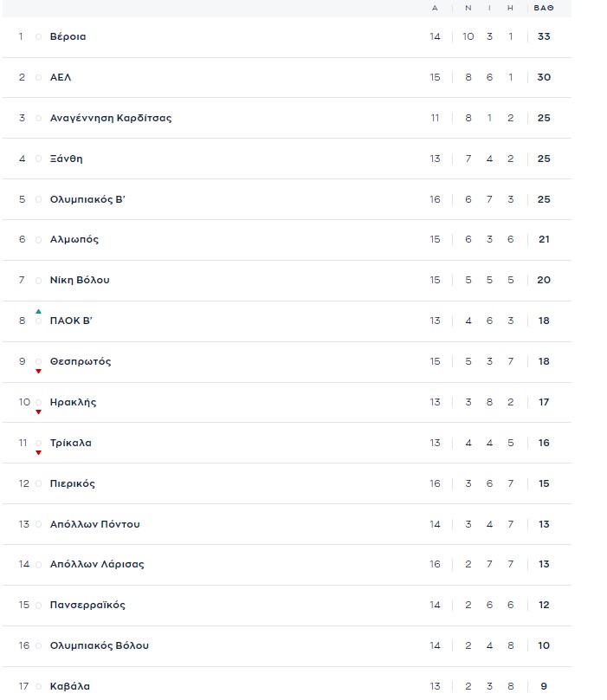The height and width of the screenshot is (700, 607).
Task: Click the red down arrow beside Θεσπρωτός
Action: 38,371
